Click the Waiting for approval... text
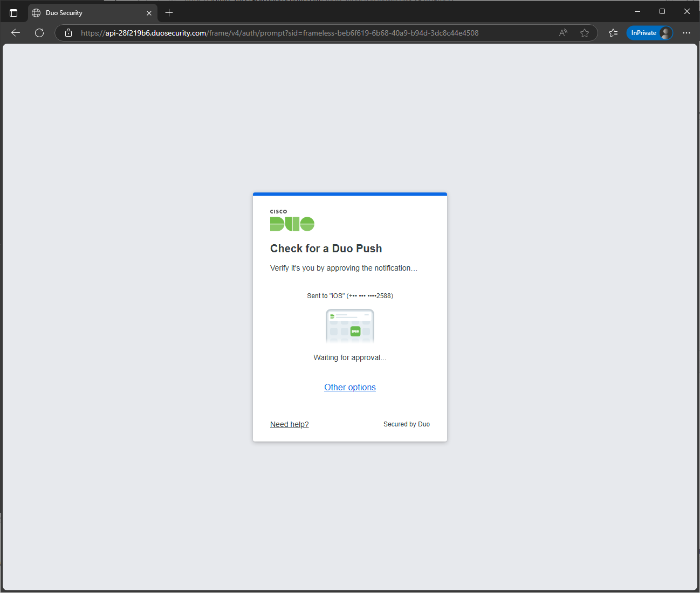Viewport: 700px width, 593px height. point(350,357)
